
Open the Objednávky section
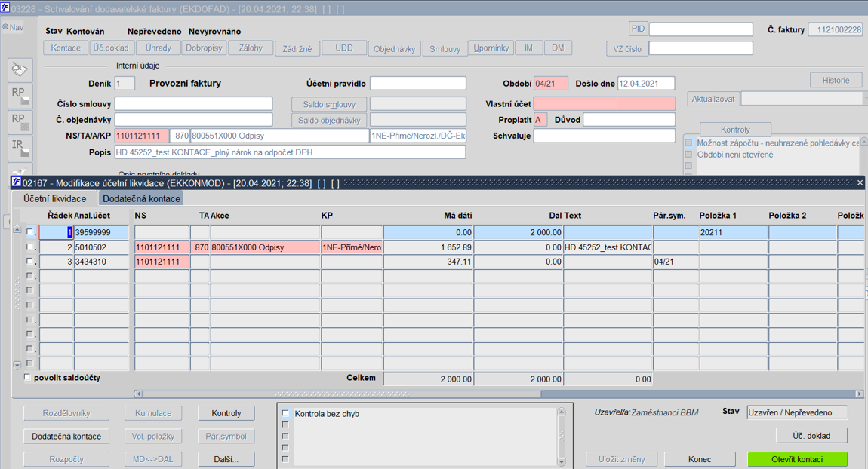[394, 49]
